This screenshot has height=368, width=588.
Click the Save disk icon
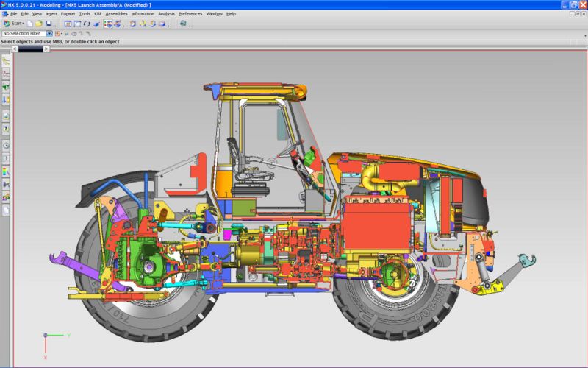click(48, 24)
